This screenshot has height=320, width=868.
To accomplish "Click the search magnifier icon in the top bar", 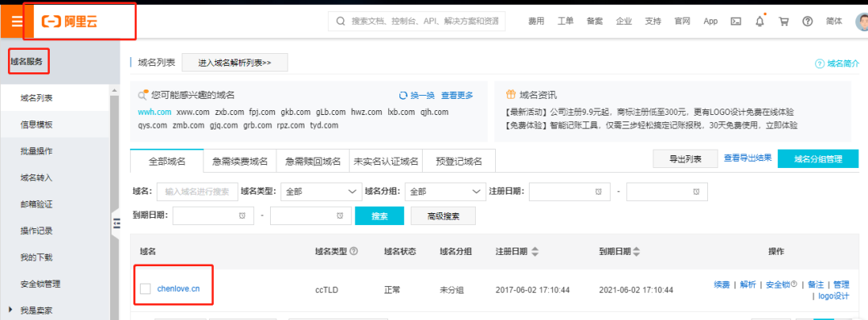I will [341, 21].
